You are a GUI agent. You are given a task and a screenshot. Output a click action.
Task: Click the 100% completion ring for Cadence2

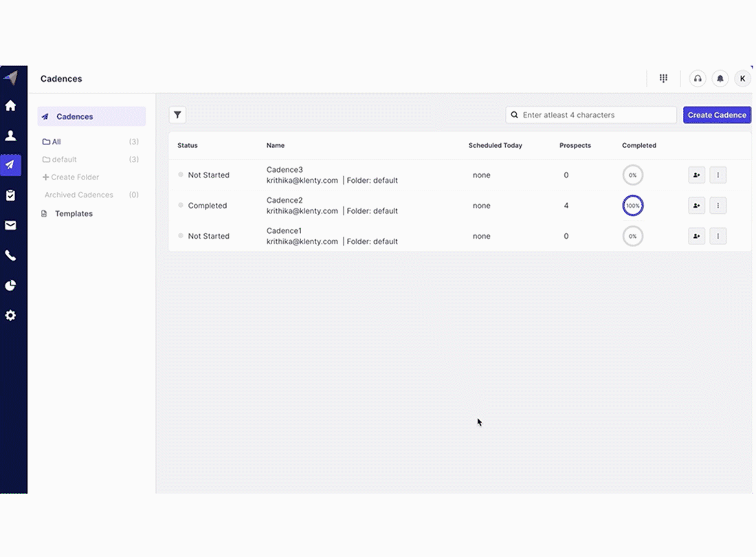(632, 206)
